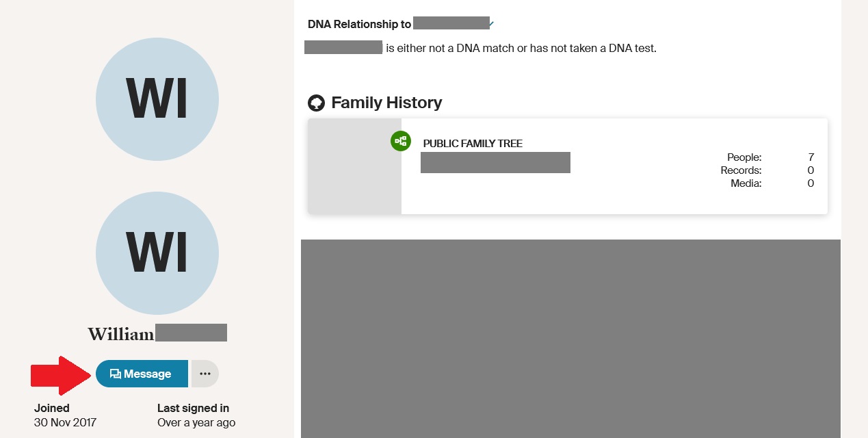868x438 pixels.
Task: Click the large gray banner area below Family History
Action: pos(571,339)
